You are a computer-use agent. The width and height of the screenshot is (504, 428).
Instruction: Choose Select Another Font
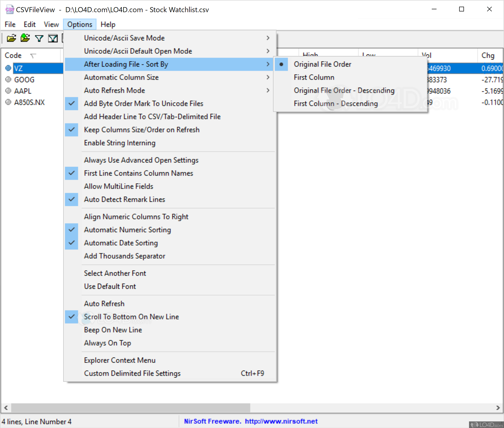tap(170, 273)
